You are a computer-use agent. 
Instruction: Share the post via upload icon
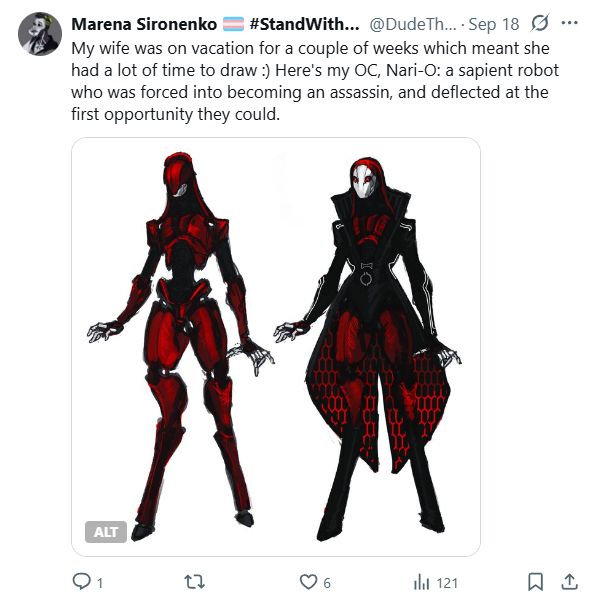coord(569,581)
